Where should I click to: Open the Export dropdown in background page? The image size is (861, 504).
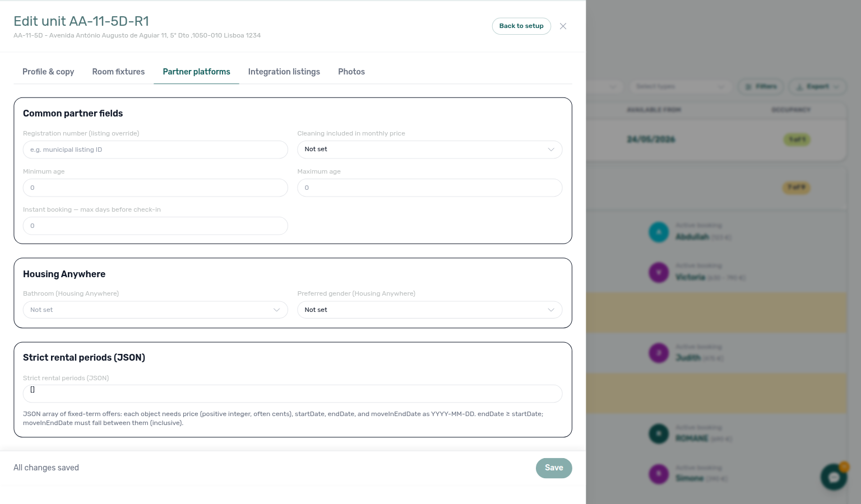818,87
